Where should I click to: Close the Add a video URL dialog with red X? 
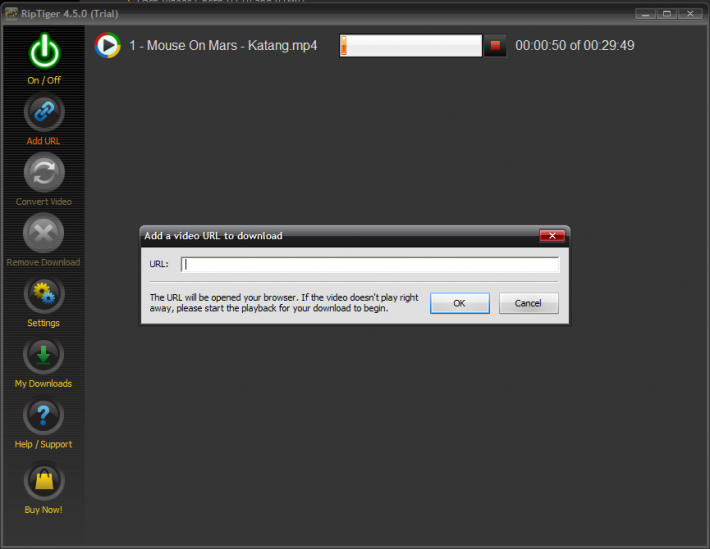pos(552,236)
